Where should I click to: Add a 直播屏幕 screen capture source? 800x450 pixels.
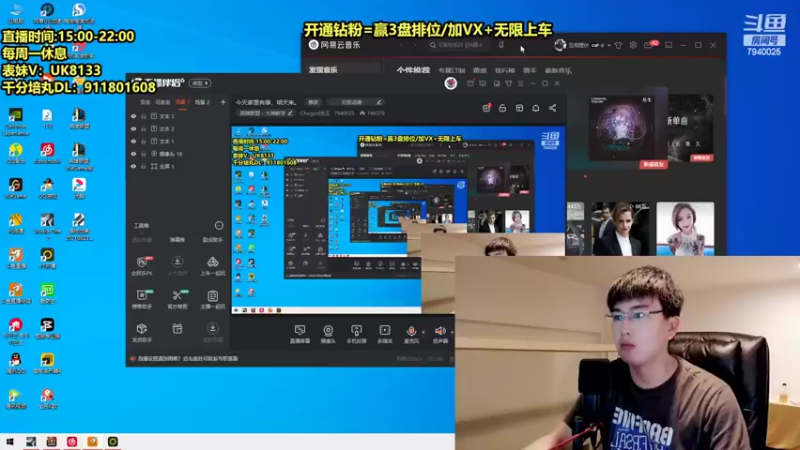point(299,334)
